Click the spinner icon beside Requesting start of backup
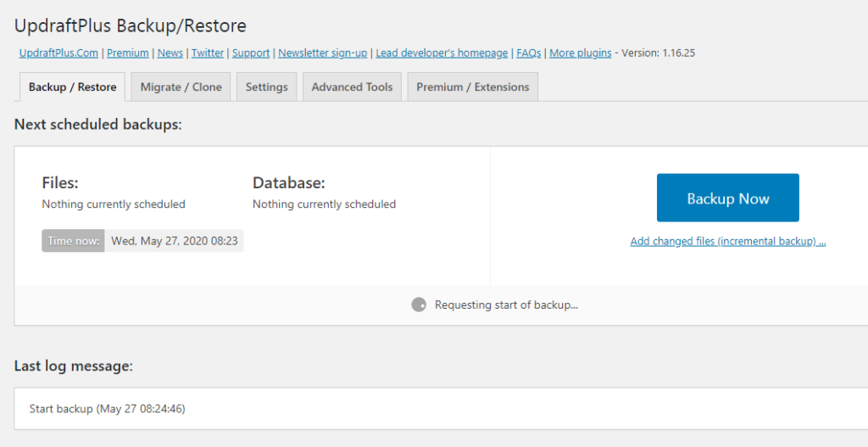 [x=419, y=305]
